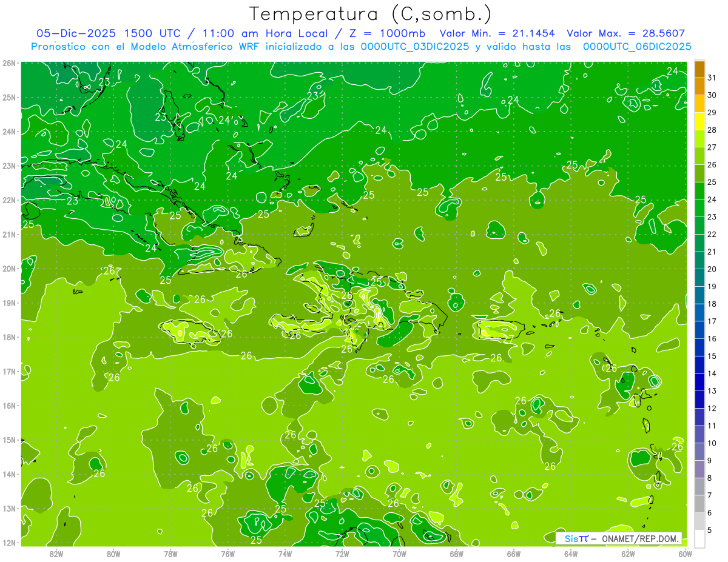Click "Valor Max. = 28.5607" in header
Image resolution: width=728 pixels, height=562 pixels.
tap(625, 33)
